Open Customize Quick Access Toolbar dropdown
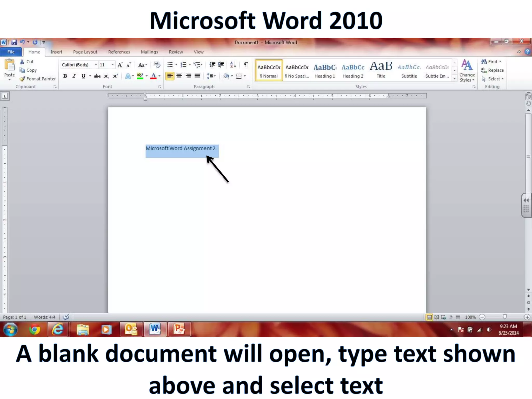This screenshot has width=532, height=399. click(44, 42)
